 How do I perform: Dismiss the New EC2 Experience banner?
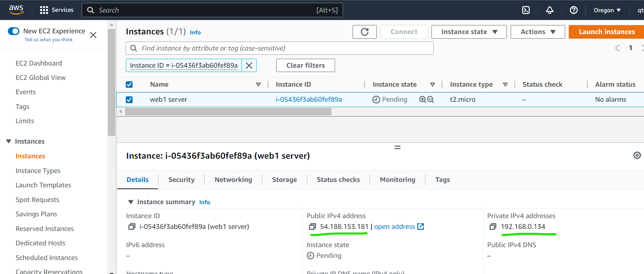tap(93, 35)
